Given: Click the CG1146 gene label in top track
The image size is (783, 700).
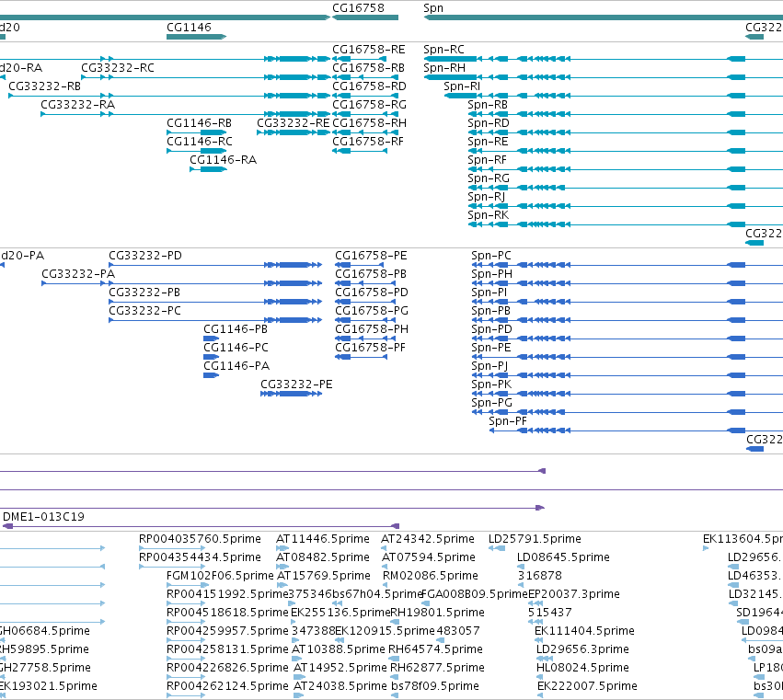Looking at the screenshot, I should click(189, 27).
